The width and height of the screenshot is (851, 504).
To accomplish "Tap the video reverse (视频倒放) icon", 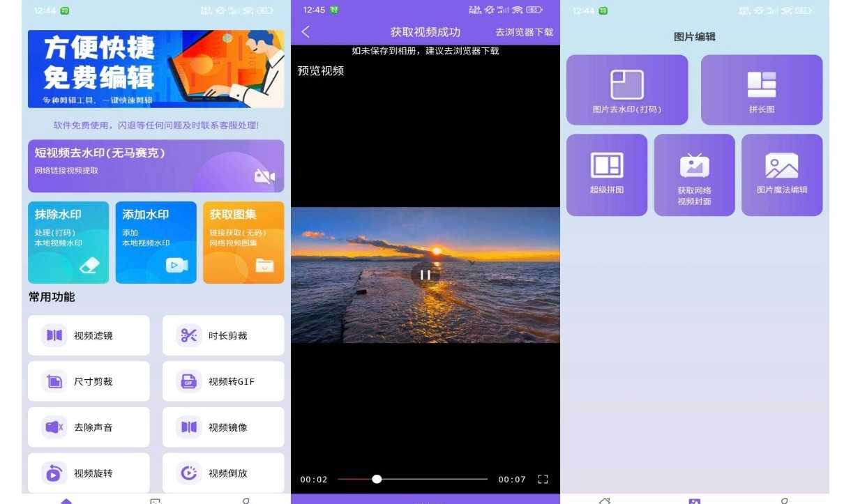I will pos(189,473).
